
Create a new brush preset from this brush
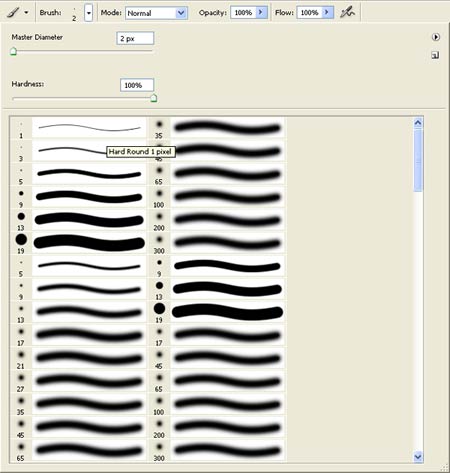pyautogui.click(x=435, y=55)
